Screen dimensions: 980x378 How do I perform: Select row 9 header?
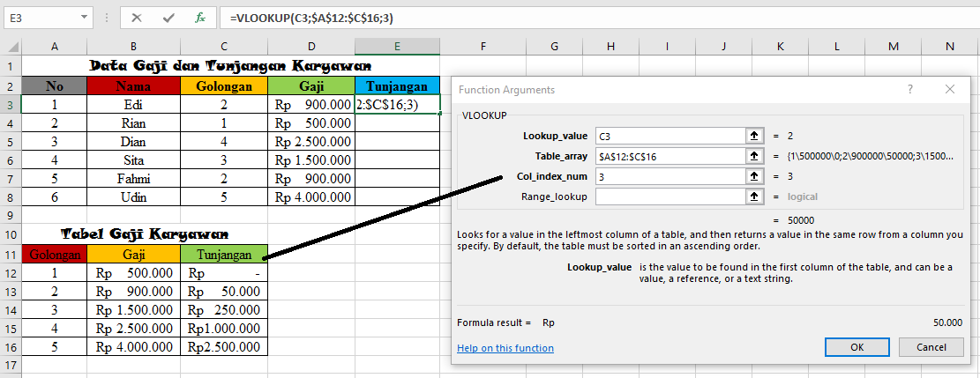(x=11, y=215)
